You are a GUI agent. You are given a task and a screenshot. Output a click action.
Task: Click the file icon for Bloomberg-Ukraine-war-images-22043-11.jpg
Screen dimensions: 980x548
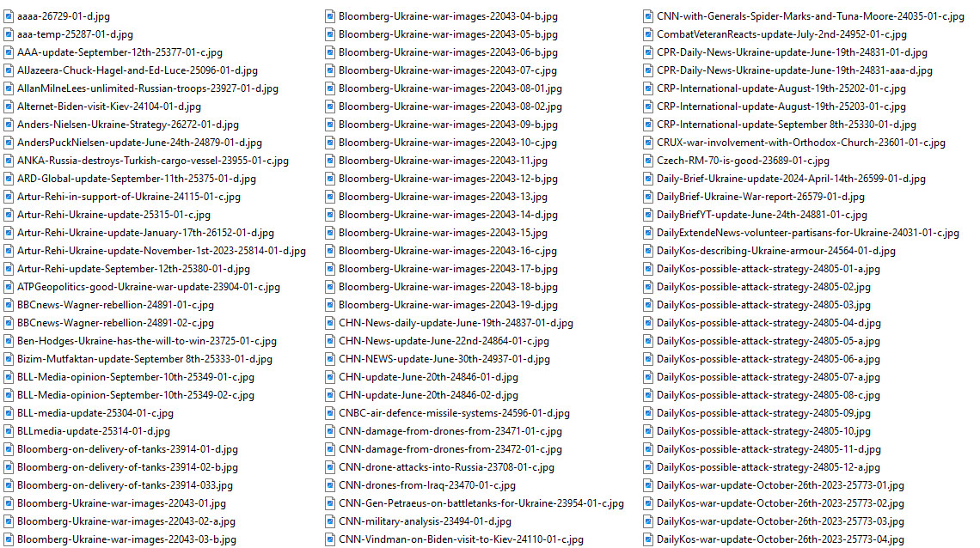[x=330, y=161]
